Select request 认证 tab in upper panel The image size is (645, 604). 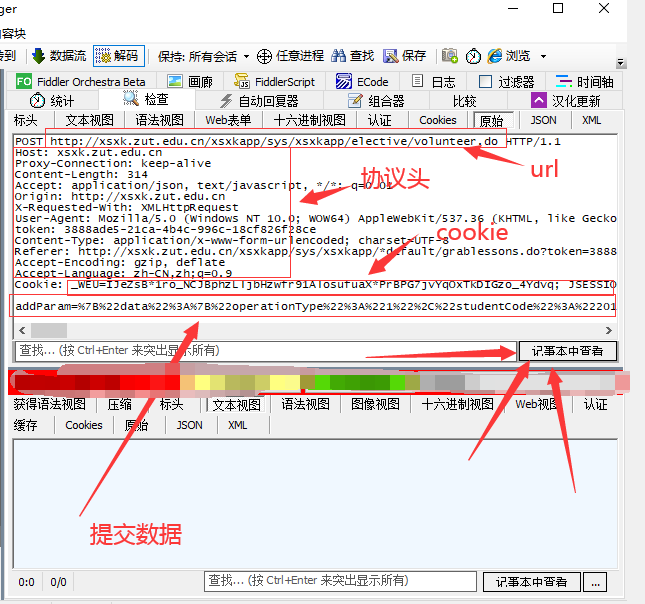(379, 120)
